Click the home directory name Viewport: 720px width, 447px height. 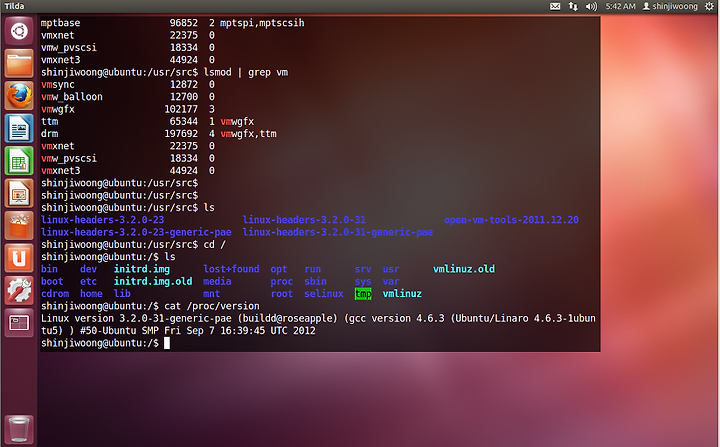[91, 294]
